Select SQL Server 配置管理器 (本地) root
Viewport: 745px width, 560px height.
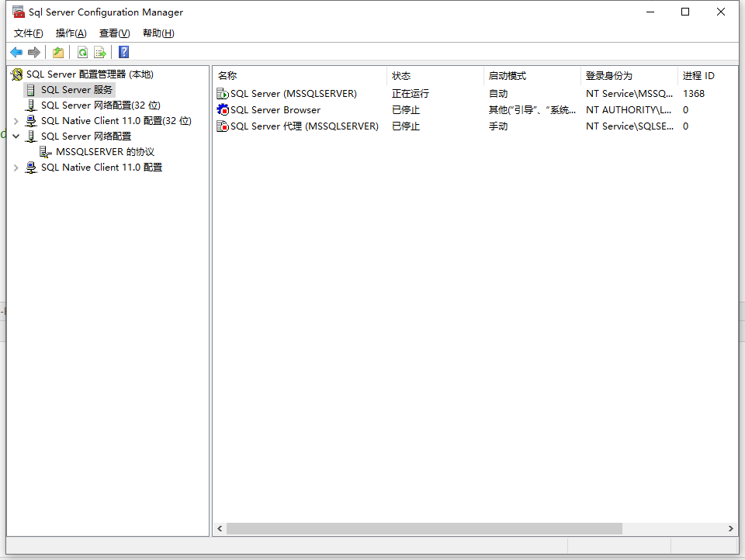90,74
